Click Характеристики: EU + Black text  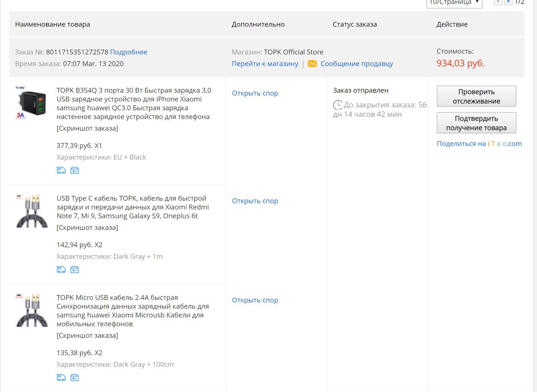pos(102,157)
